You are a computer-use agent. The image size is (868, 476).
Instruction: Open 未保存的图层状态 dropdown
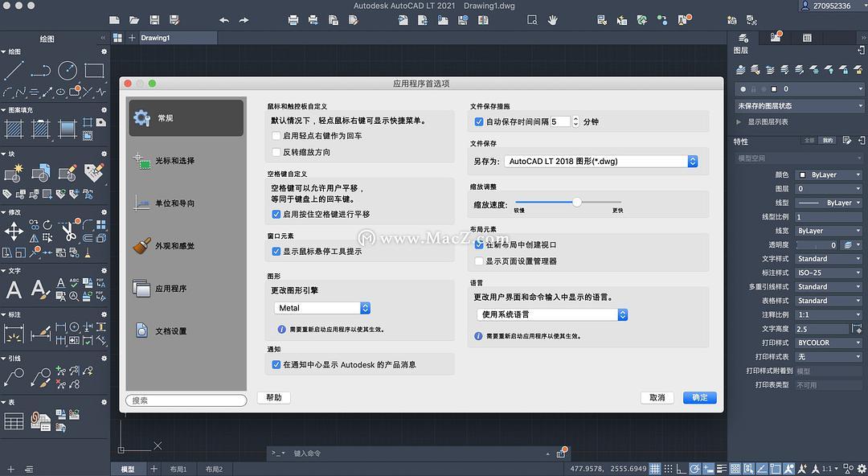[x=800, y=105]
